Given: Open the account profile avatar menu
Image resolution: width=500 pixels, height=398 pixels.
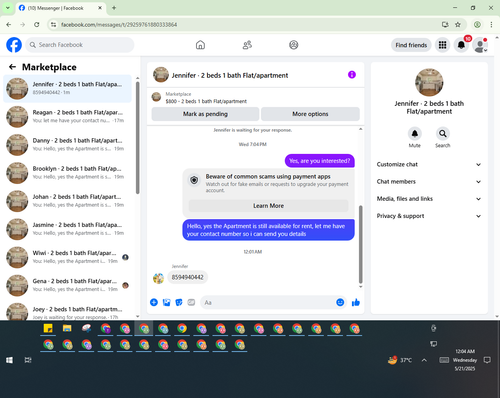Looking at the screenshot, I should click(480, 45).
